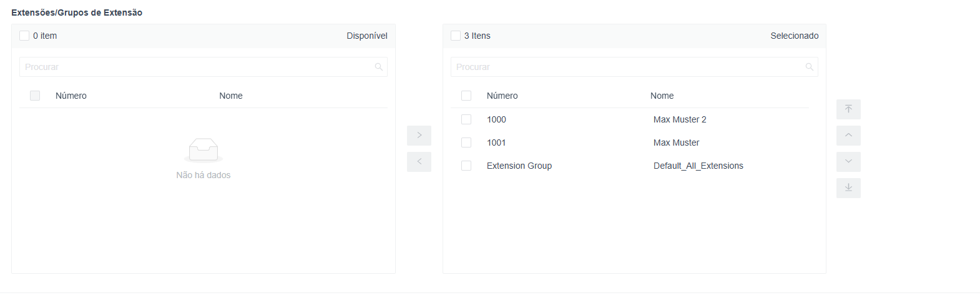Click the 'Extension Group' cell text
The width and height of the screenshot is (980, 295).
pyautogui.click(x=519, y=166)
